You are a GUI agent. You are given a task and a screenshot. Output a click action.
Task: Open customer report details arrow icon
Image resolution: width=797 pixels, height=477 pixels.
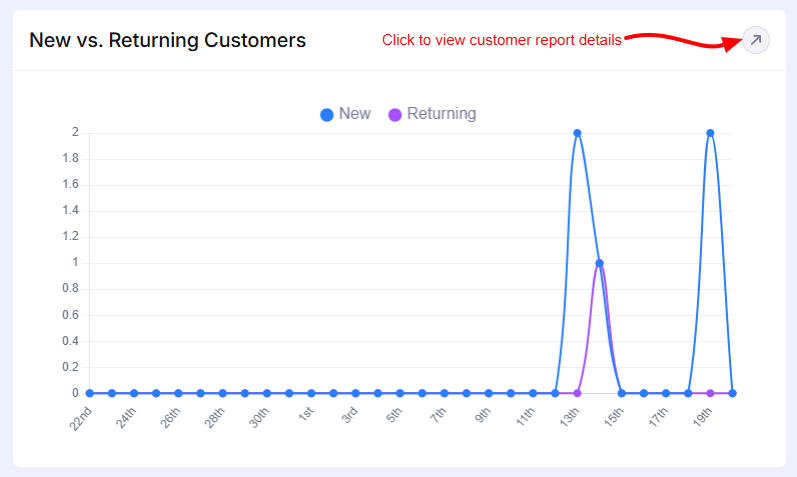point(756,40)
